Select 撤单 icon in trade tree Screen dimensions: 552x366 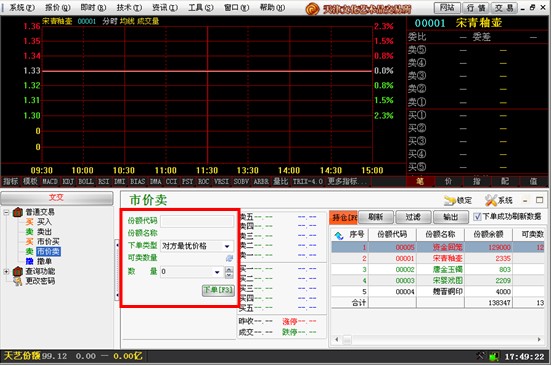[30, 261]
